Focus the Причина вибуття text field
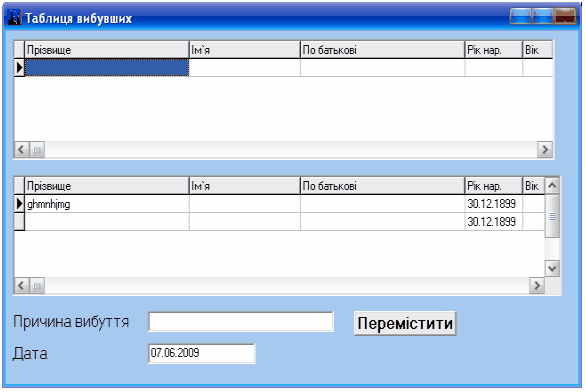This screenshot has width=585, height=392. point(241,322)
